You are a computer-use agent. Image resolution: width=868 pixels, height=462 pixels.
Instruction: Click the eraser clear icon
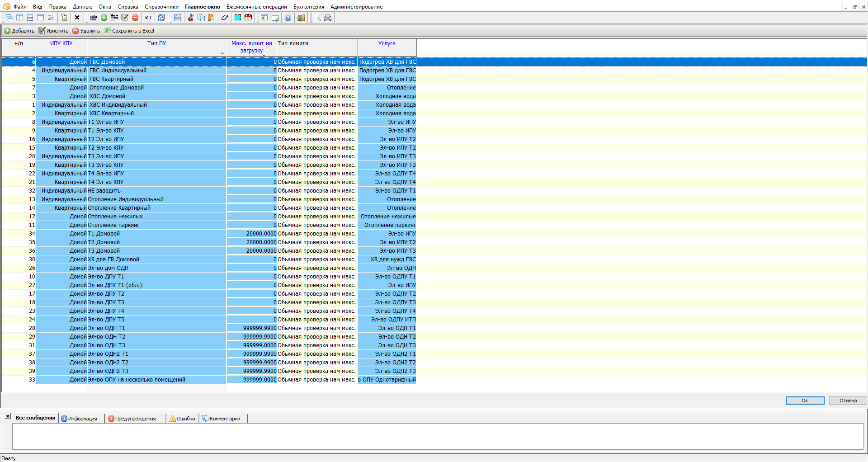click(225, 18)
